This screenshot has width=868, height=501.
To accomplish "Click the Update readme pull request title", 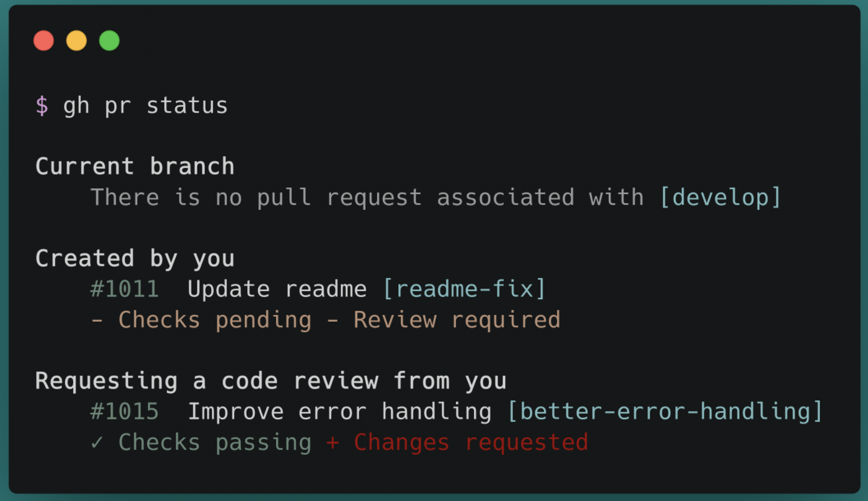I will pyautogui.click(x=277, y=289).
